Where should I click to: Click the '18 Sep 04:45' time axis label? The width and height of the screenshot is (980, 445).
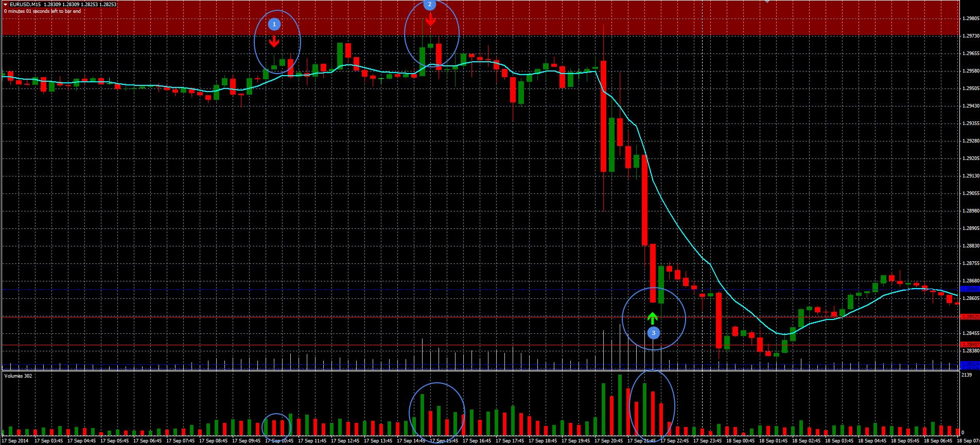click(x=872, y=441)
